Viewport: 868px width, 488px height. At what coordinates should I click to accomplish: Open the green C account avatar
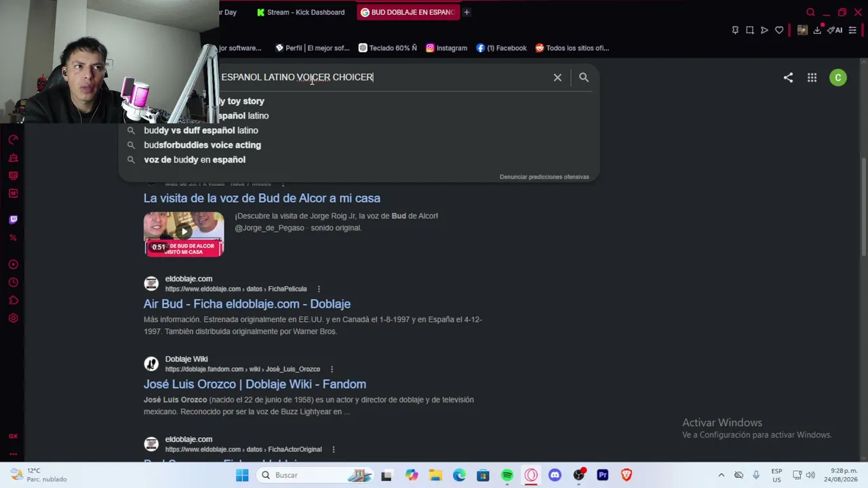click(x=838, y=77)
